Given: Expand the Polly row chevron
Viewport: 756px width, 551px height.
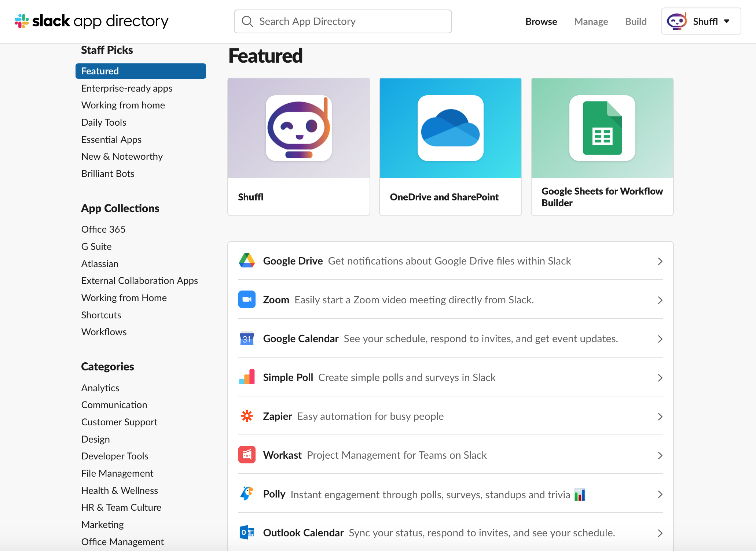Looking at the screenshot, I should click(x=660, y=494).
